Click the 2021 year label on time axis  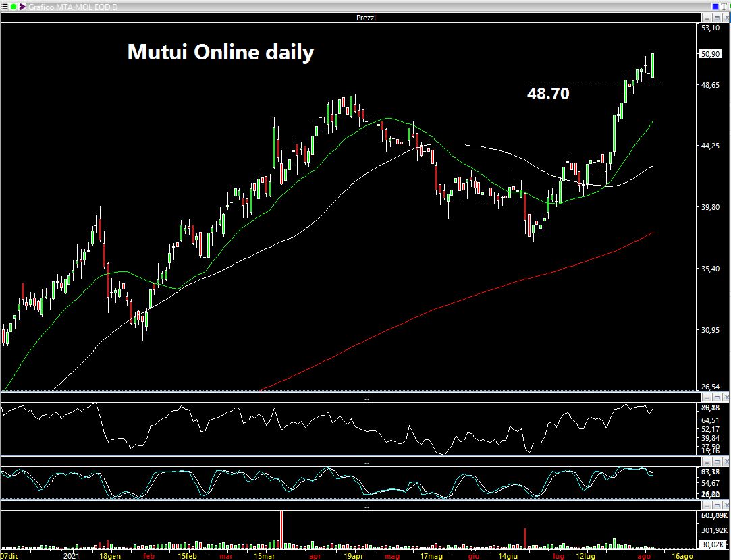[72, 556]
